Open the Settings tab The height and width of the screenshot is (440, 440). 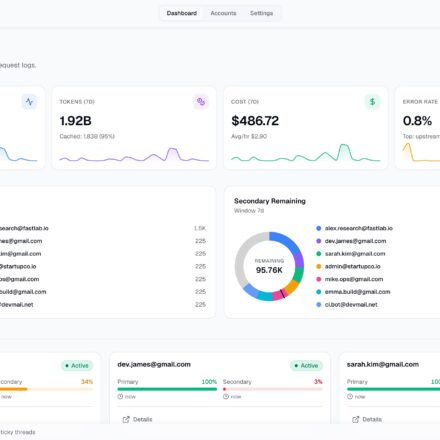[261, 13]
